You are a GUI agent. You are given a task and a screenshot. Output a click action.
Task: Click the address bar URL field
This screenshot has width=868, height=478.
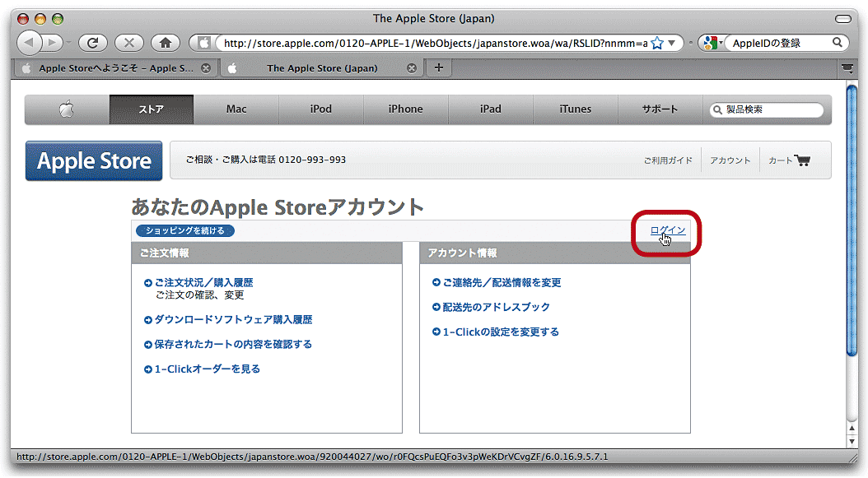pos(436,43)
